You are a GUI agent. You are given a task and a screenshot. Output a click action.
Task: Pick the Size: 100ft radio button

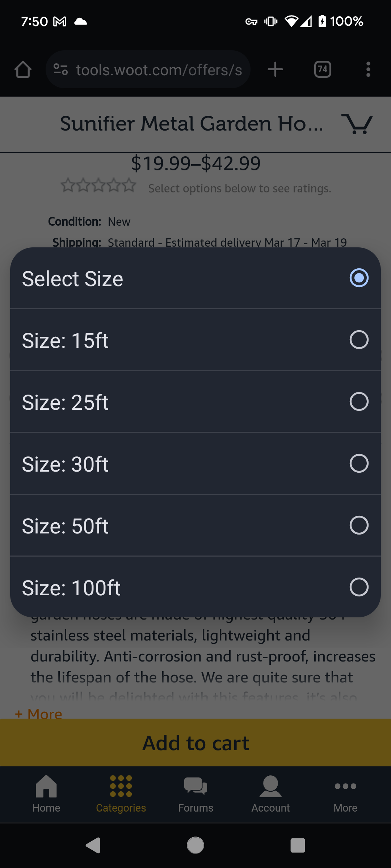click(359, 587)
